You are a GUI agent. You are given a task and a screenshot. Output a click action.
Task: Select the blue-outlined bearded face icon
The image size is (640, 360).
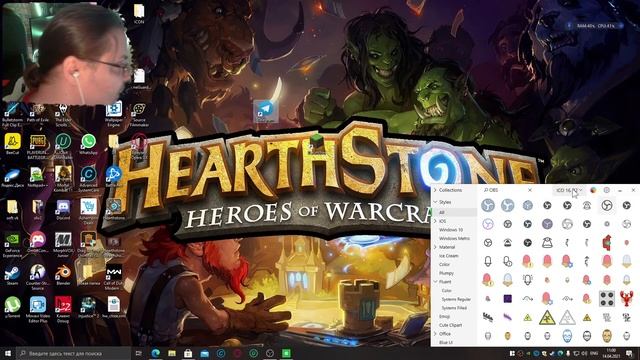click(567, 336)
